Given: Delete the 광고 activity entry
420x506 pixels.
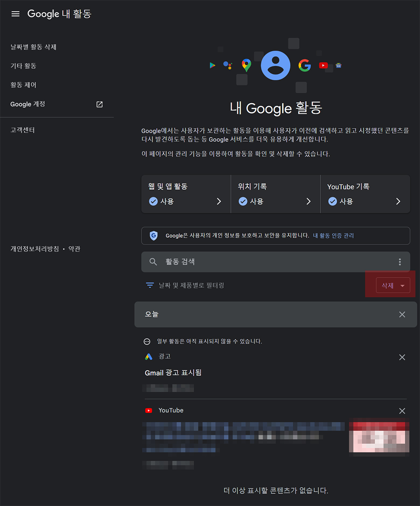Looking at the screenshot, I should pyautogui.click(x=402, y=357).
